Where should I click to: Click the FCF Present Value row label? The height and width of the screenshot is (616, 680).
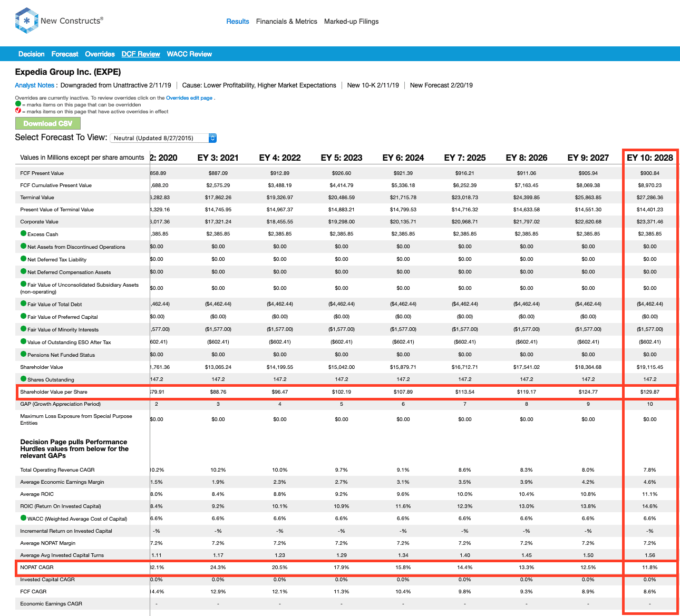(x=42, y=173)
